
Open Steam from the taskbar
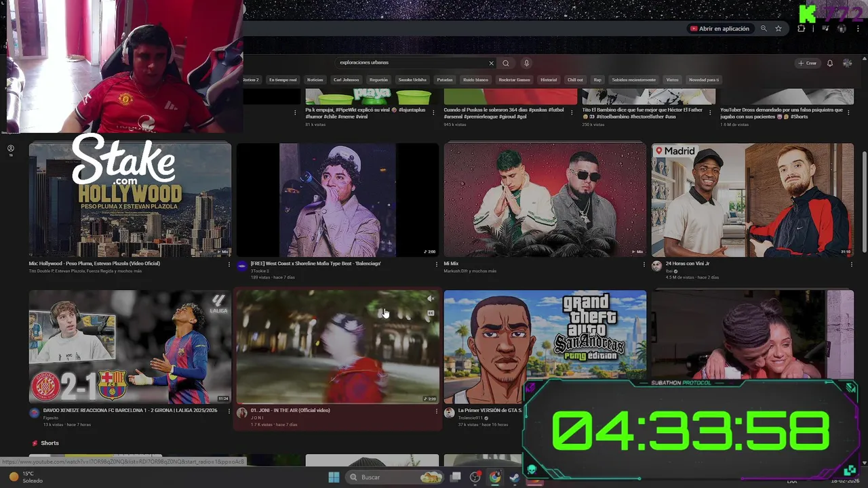pos(515,477)
